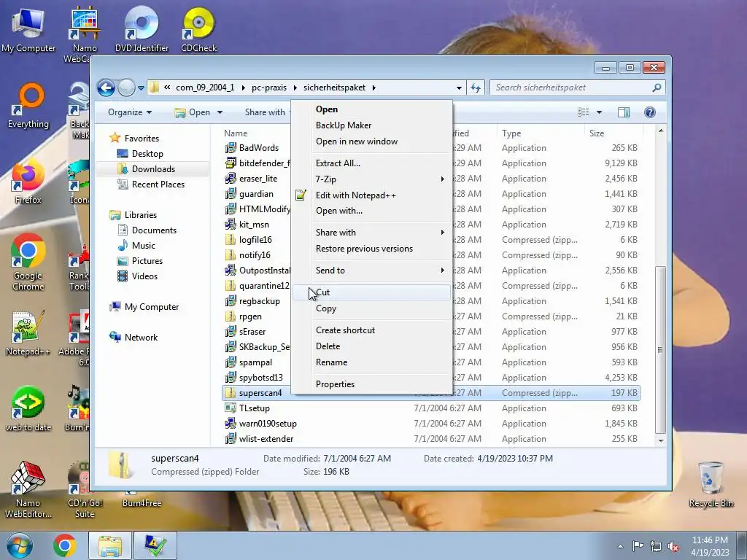This screenshot has height=560, width=747.
Task: Expand the Open button dropdown arrow
Action: pyautogui.click(x=220, y=112)
